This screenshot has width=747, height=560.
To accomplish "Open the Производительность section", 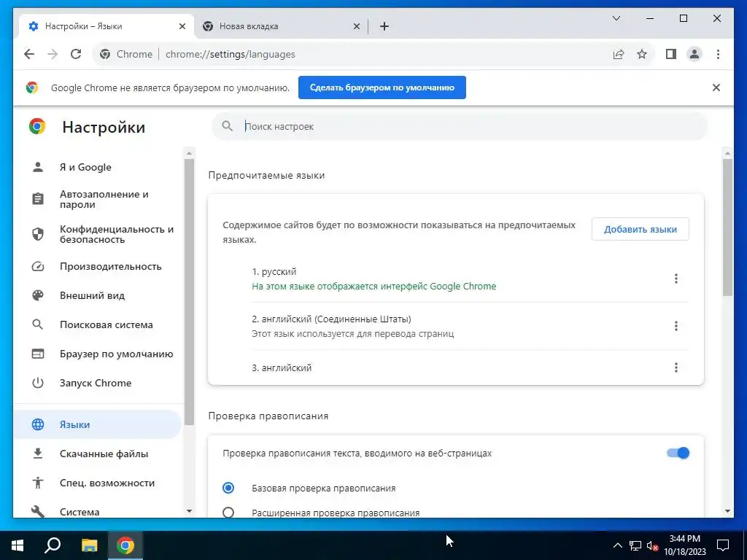I will click(97, 266).
